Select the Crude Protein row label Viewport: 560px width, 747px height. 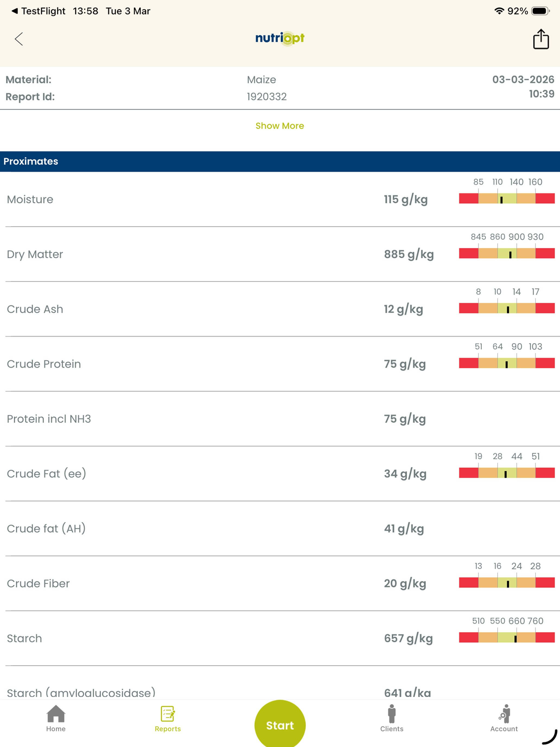click(44, 364)
